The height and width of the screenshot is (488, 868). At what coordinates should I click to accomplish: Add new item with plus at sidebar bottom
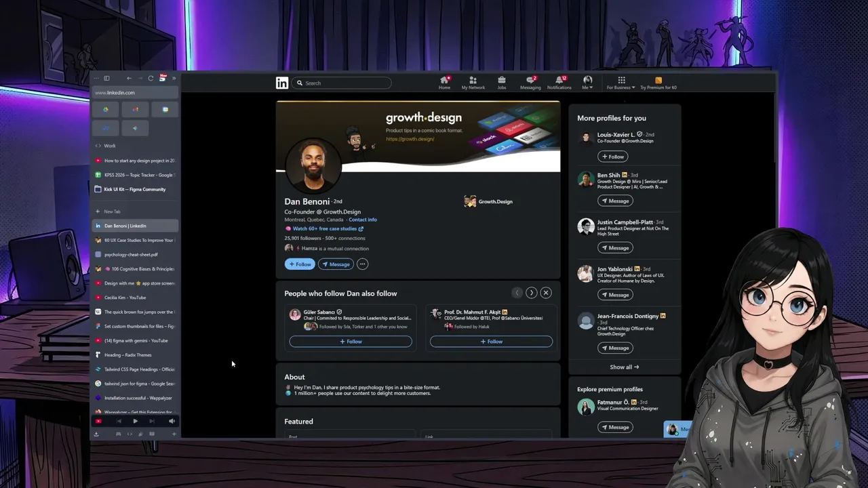tap(174, 434)
